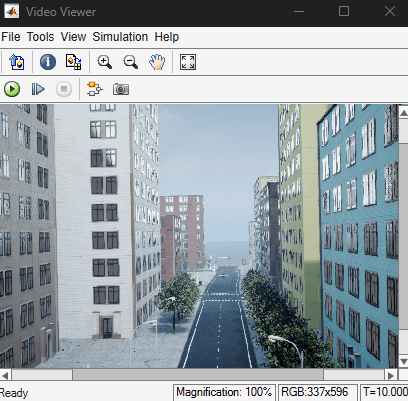Select the Zoom In magnifier tool
408x401 pixels.
coord(104,62)
